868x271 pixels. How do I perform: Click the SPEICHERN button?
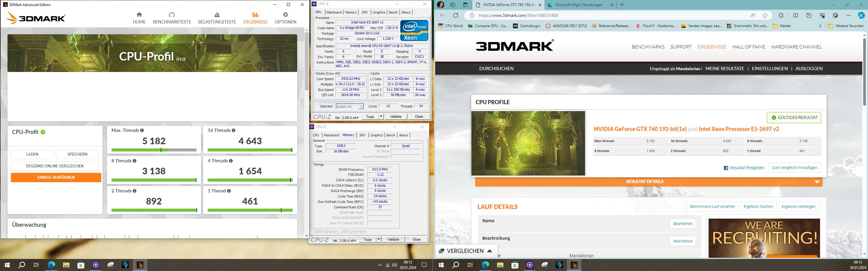coord(77,154)
